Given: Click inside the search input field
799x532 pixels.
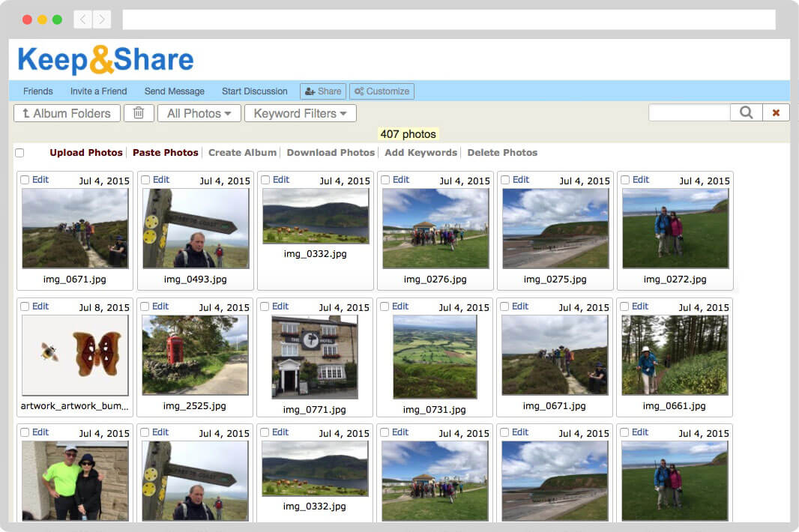Looking at the screenshot, I should pyautogui.click(x=688, y=112).
